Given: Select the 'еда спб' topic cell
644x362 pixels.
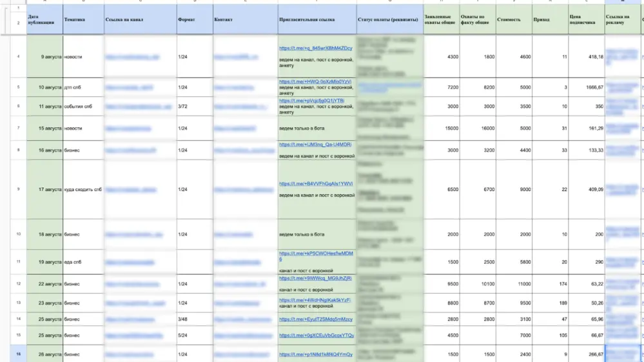Looking at the screenshot, I should click(x=83, y=262).
